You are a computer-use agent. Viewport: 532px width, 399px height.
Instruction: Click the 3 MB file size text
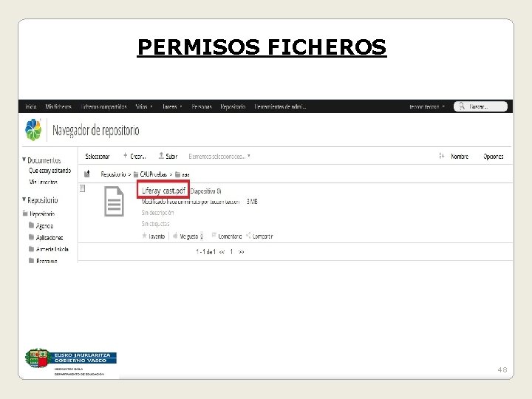coord(252,202)
